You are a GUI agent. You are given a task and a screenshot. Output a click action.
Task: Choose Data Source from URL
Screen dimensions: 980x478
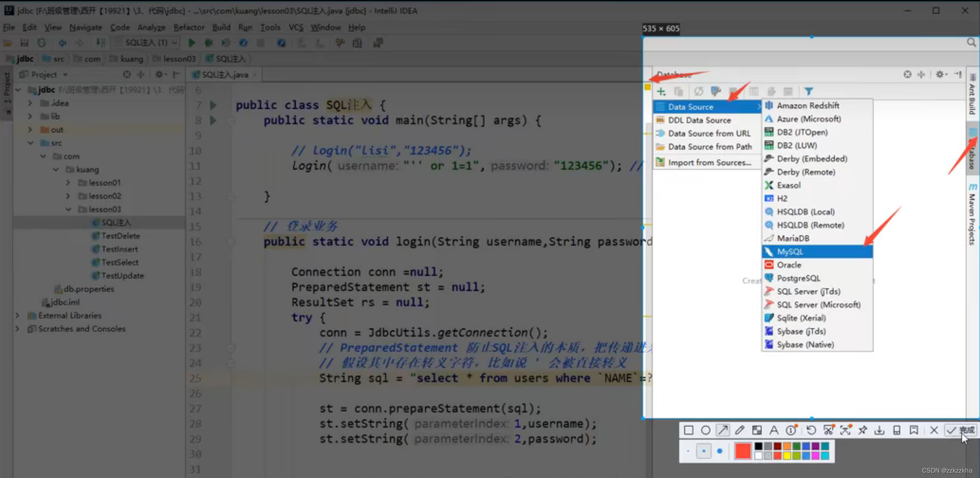(x=707, y=133)
